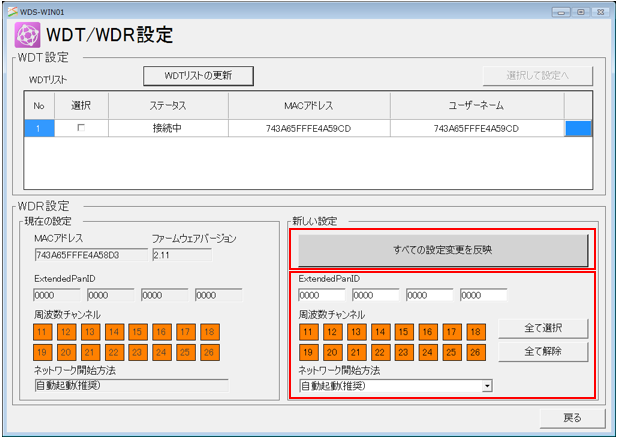This screenshot has height=439, width=618.
Task: Select the ユーザーネーム column header
Action: pos(476,105)
